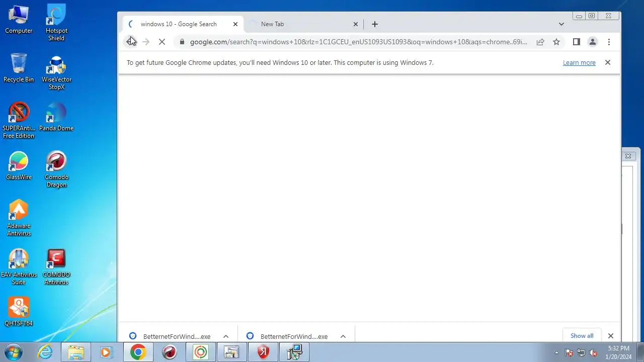Close the downloads bar
This screenshot has width=644, height=362.
pyautogui.click(x=611, y=336)
